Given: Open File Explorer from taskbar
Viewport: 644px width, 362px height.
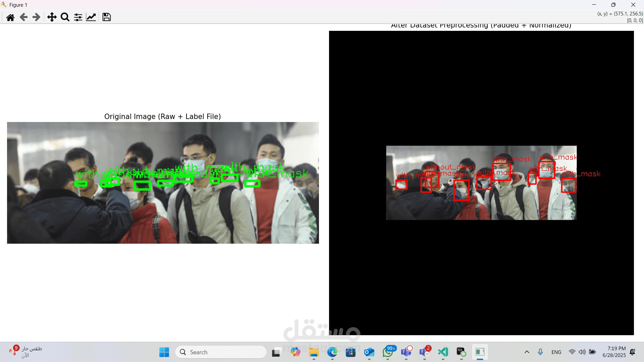Looking at the screenshot, I should pyautogui.click(x=314, y=352).
